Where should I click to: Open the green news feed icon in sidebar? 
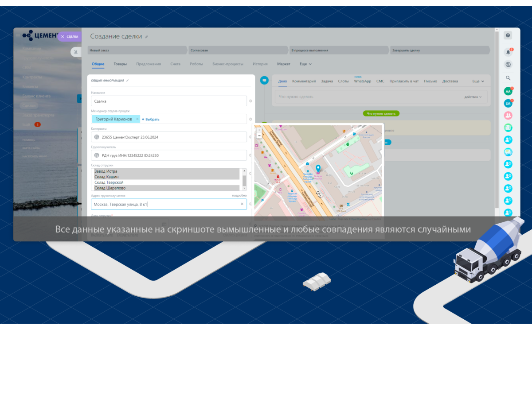508,128
